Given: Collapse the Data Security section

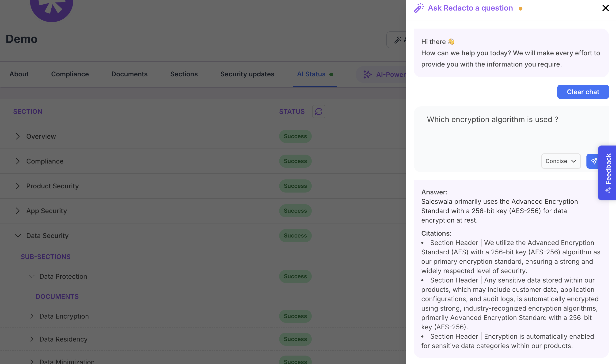Looking at the screenshot, I should (18, 236).
